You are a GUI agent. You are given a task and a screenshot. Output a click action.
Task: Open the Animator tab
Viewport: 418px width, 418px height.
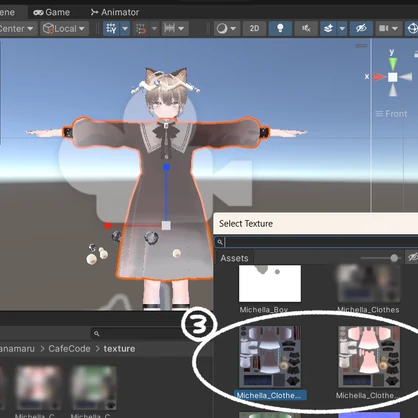point(114,12)
